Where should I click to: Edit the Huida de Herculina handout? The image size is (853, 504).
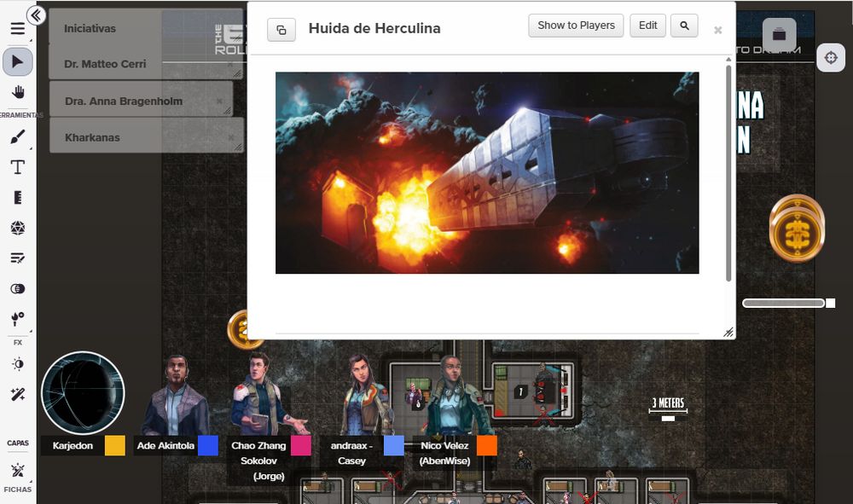(647, 26)
